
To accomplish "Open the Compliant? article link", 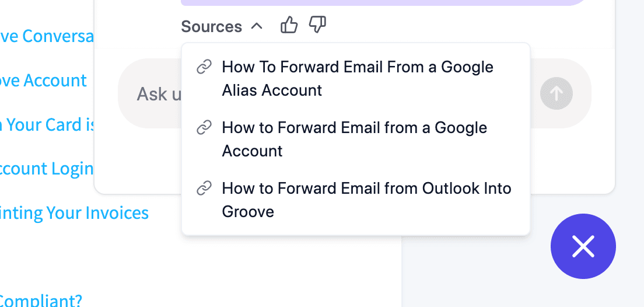I will pos(41,301).
